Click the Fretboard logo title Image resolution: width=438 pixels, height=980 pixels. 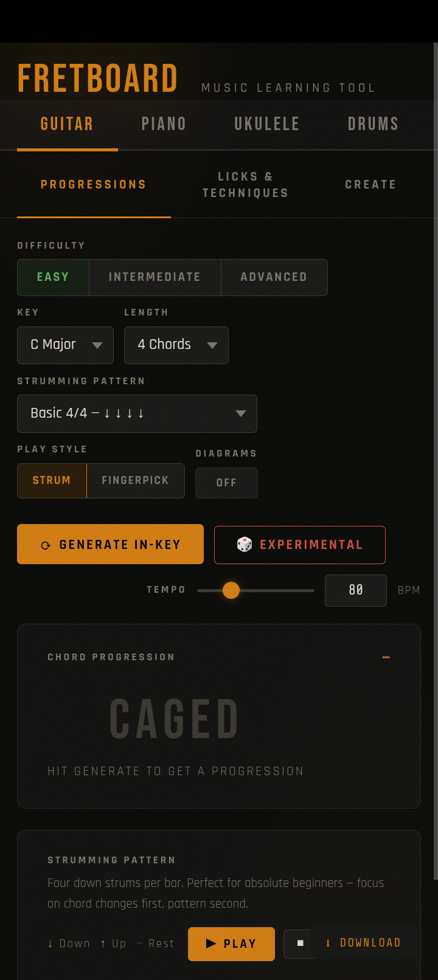[x=97, y=79]
